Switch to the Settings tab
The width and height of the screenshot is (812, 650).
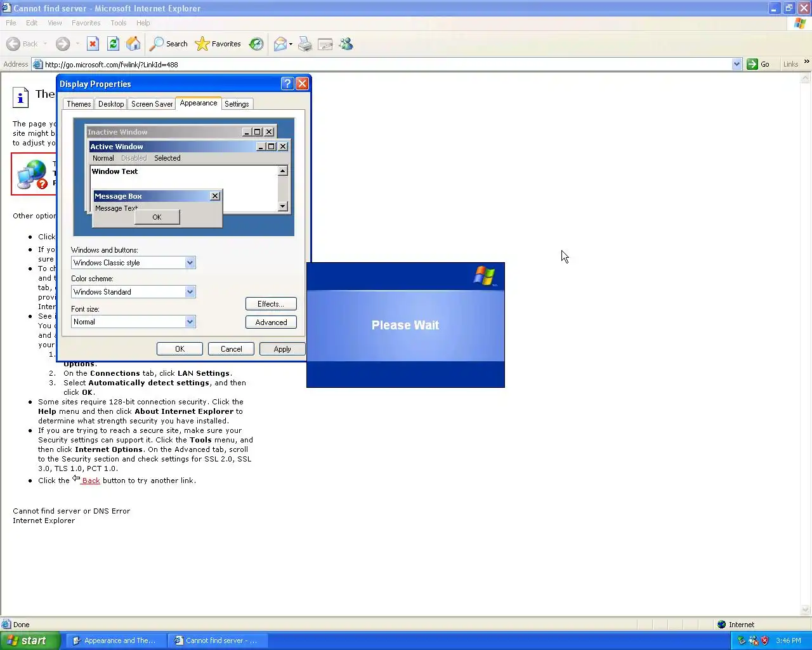coord(237,104)
